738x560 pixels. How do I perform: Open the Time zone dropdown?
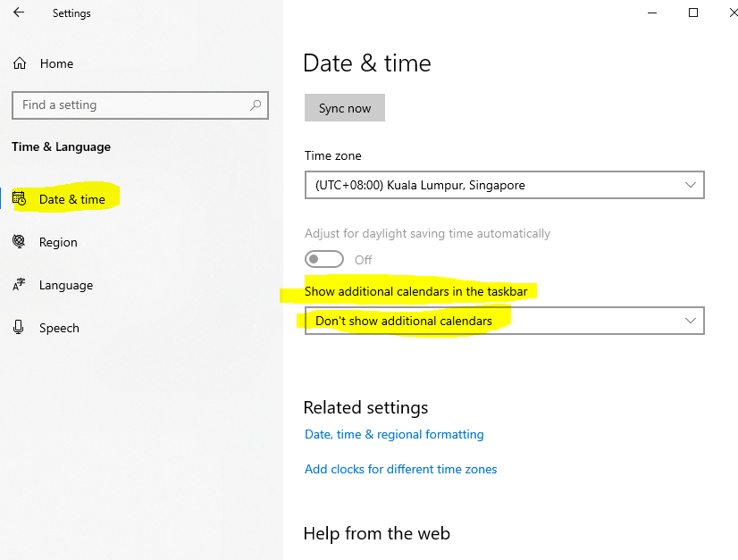504,186
